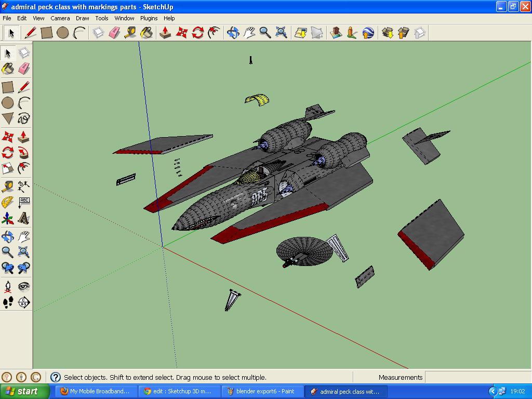Activate the Orbit tool
The image size is (532, 399).
8,237
